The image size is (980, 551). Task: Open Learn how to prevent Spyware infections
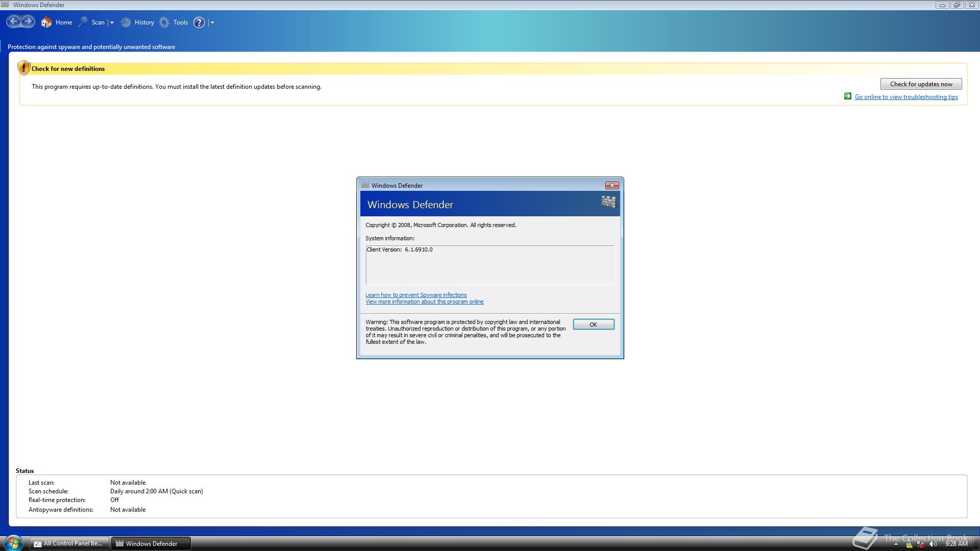416,295
